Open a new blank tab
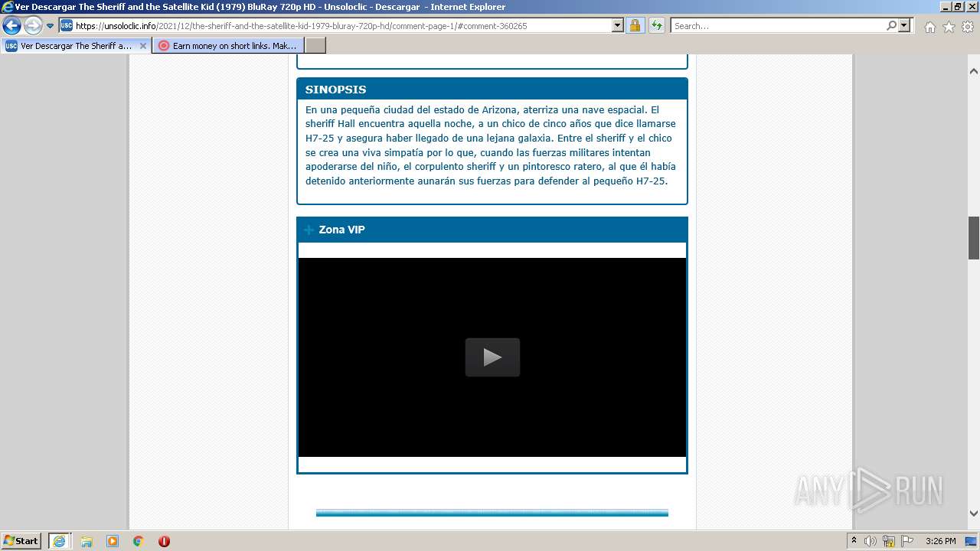980x551 pixels. pyautogui.click(x=315, y=46)
